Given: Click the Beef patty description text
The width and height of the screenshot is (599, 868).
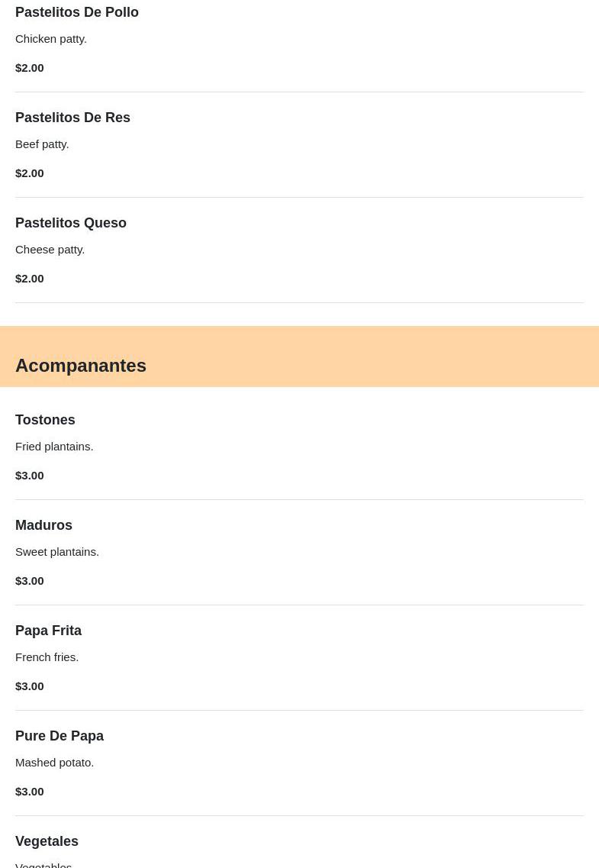Looking at the screenshot, I should pos(42,144).
